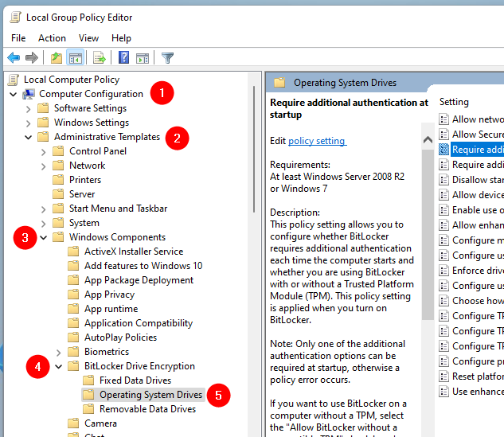504x437 pixels.
Task: Toggle the Show/Hide Console Tree icon
Action: point(76,58)
